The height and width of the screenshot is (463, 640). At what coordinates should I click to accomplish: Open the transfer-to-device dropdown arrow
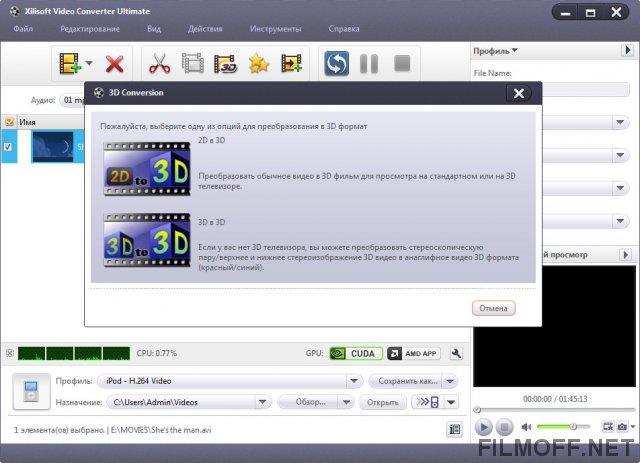[x=451, y=402]
